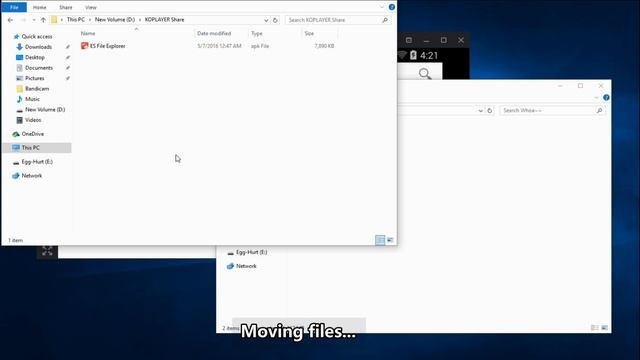
Task: Open Documents in navigation pane
Action: point(39,68)
